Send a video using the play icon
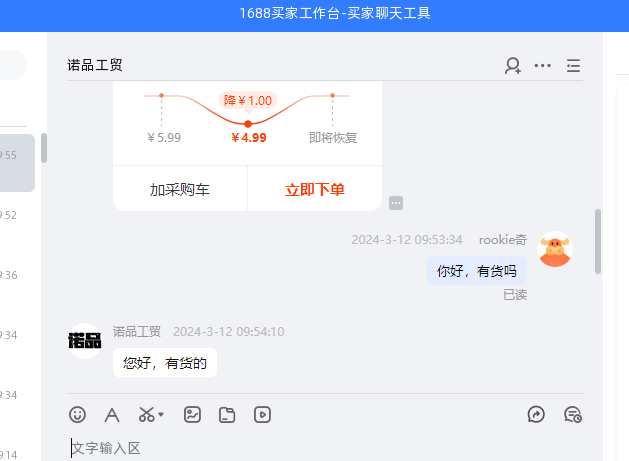 coord(261,414)
